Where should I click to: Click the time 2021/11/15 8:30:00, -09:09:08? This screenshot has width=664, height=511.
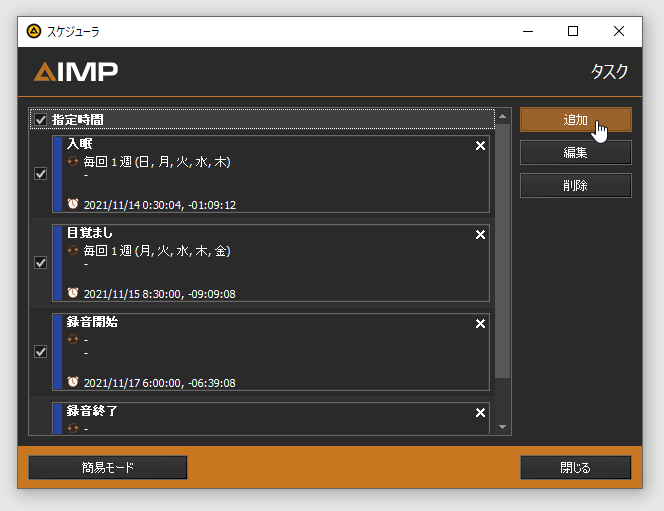[160, 294]
